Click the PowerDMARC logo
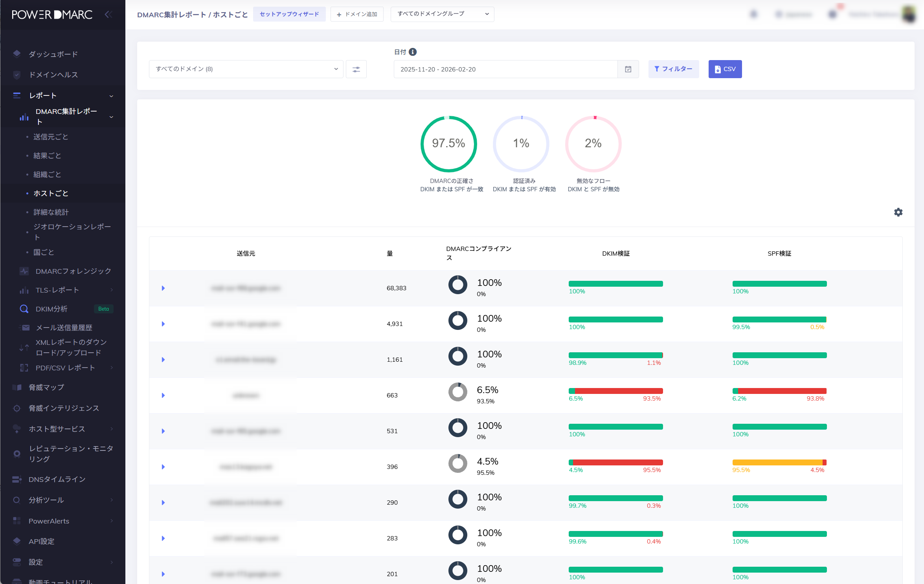924x584 pixels. pos(51,15)
